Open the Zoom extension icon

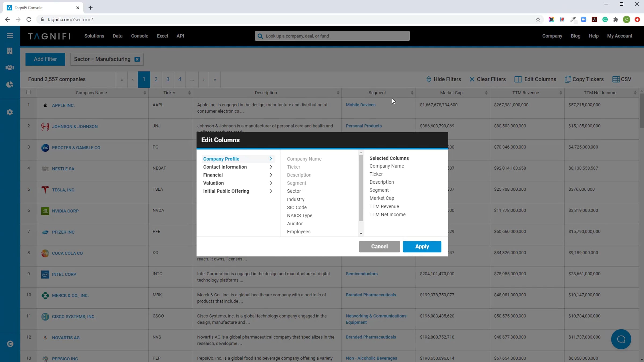point(583,20)
